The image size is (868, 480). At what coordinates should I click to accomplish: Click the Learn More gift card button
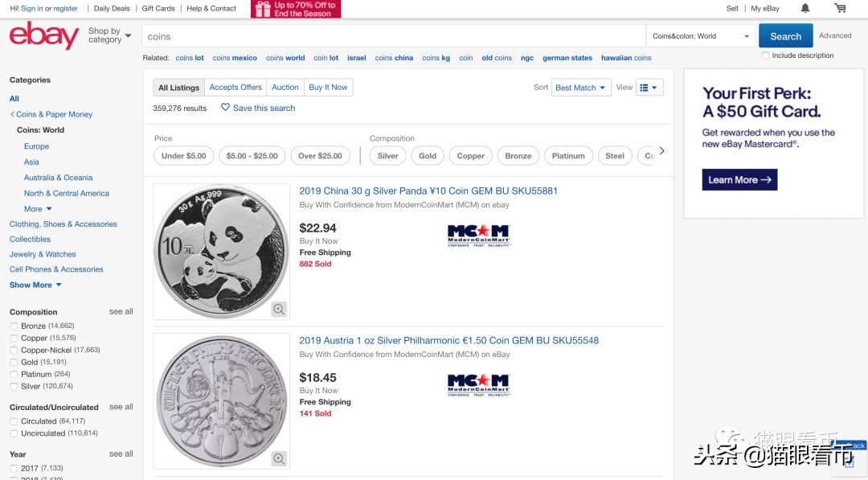pyautogui.click(x=739, y=180)
